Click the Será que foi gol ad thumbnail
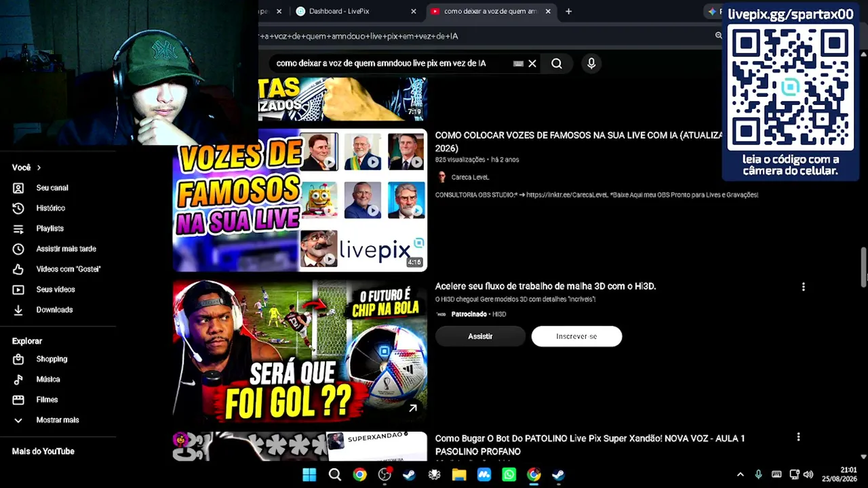This screenshot has height=488, width=868. (x=300, y=351)
